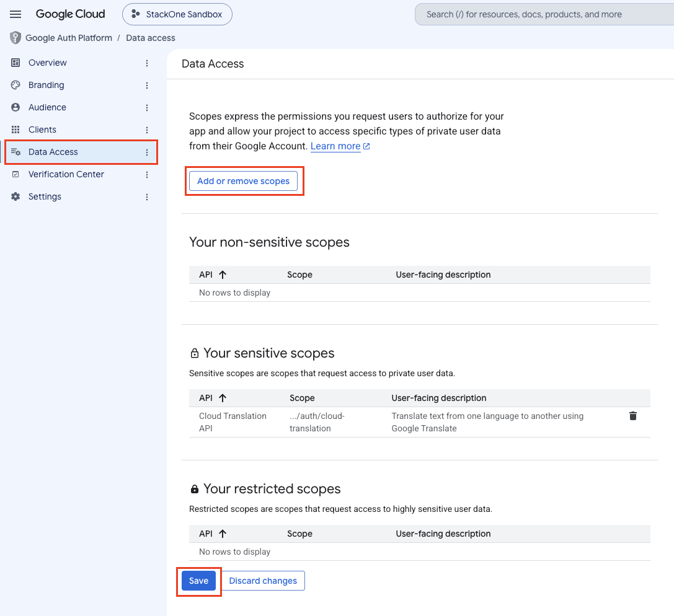Click the Verification Center checkbox icon

[16, 174]
